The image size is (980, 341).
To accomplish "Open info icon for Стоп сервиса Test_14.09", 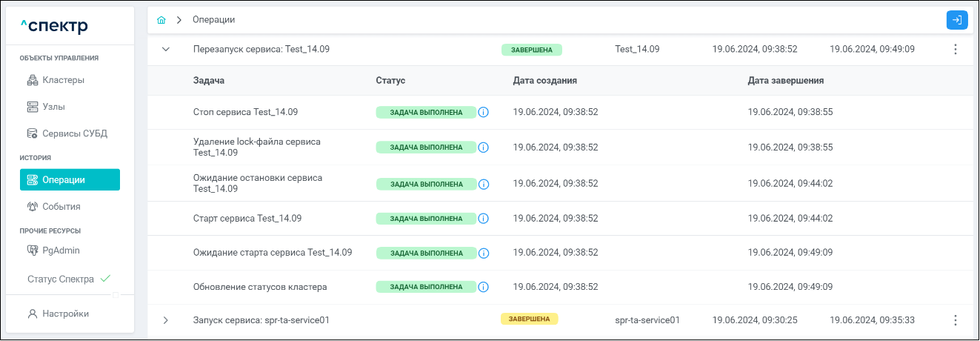I will coord(484,113).
